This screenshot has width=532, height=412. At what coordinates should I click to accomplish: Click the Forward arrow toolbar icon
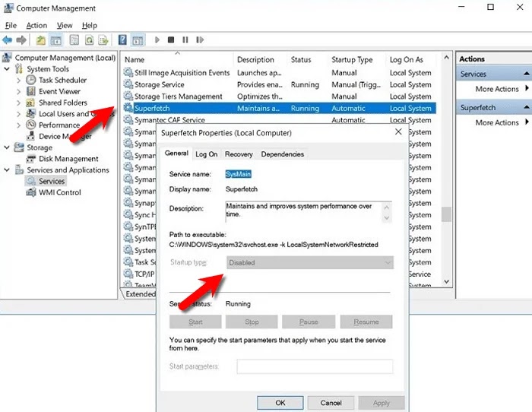pyautogui.click(x=21, y=40)
